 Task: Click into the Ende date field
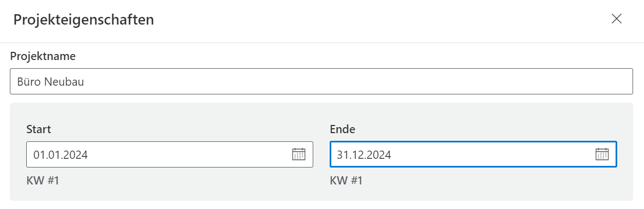473,154
